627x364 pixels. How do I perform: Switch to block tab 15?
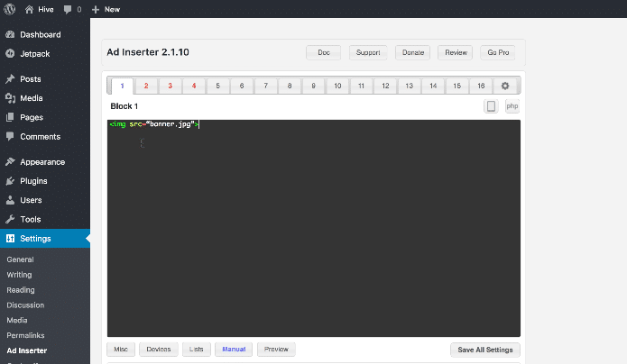457,86
